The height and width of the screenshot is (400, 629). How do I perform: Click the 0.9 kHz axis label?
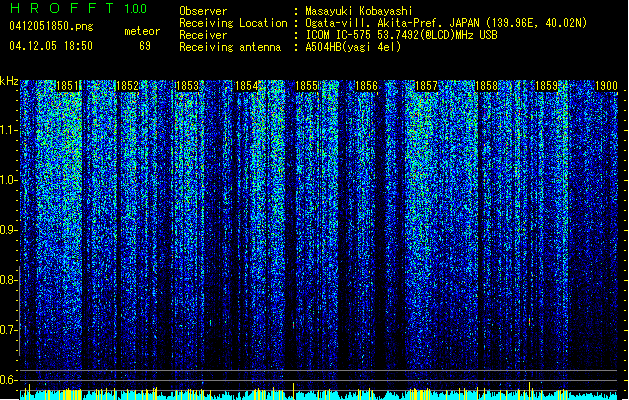pos(9,230)
